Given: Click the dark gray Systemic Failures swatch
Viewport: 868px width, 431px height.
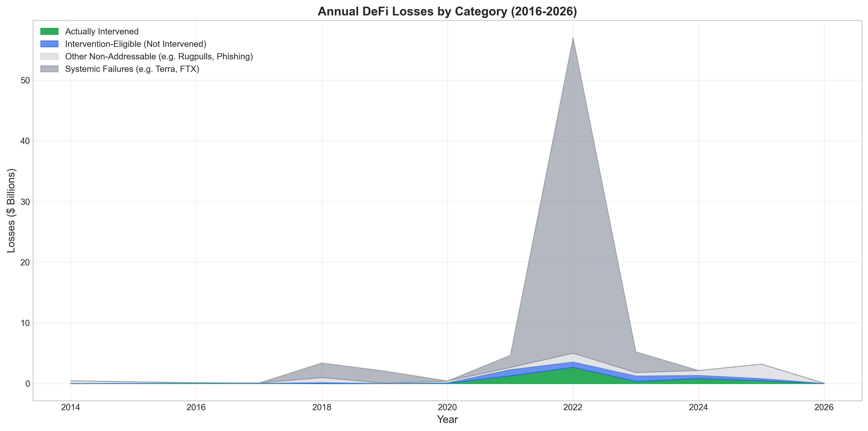Looking at the screenshot, I should coord(49,69).
